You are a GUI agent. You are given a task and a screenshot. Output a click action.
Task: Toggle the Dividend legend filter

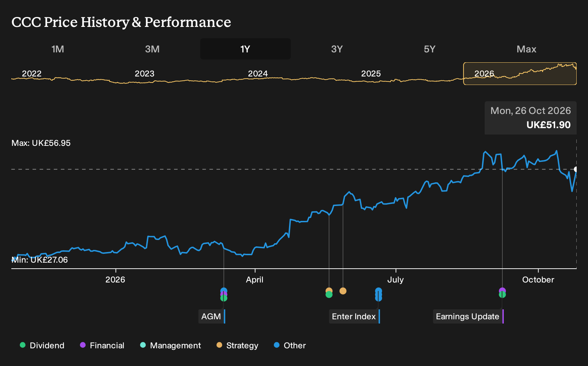[42, 345]
